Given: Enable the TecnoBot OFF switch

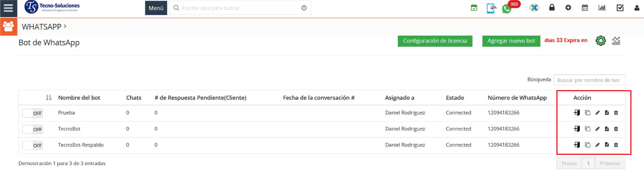Looking at the screenshot, I should (33, 130).
